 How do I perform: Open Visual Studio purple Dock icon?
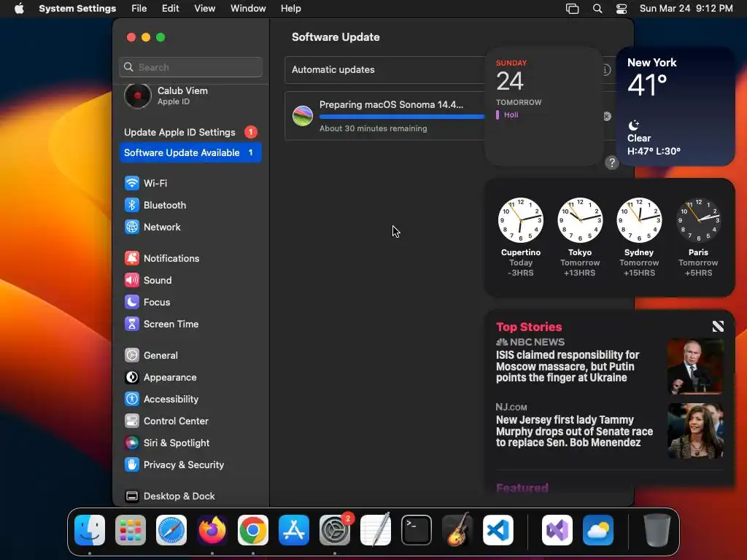[557, 530]
